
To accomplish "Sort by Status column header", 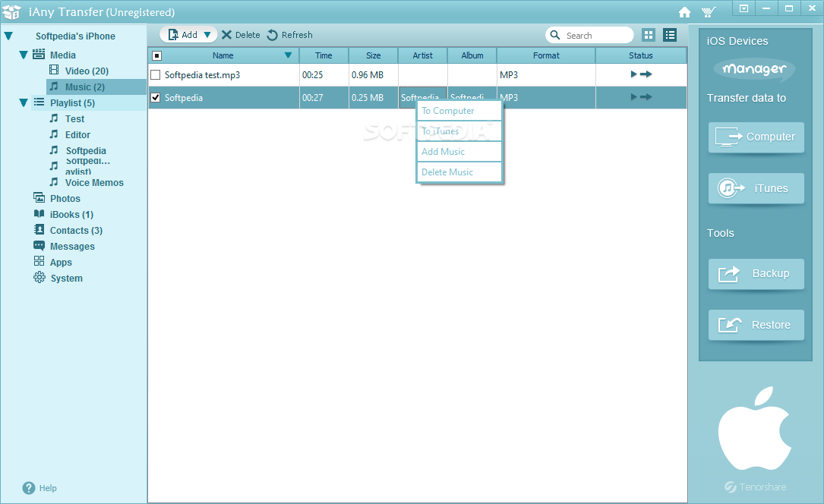I will click(641, 55).
